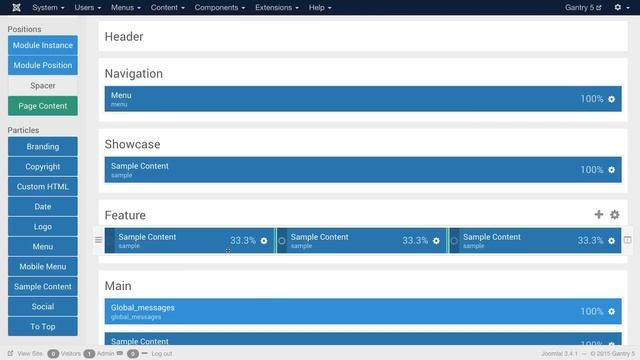The height and width of the screenshot is (360, 640).
Task: Click the Joomla logo icon
Action: pos(16,7)
